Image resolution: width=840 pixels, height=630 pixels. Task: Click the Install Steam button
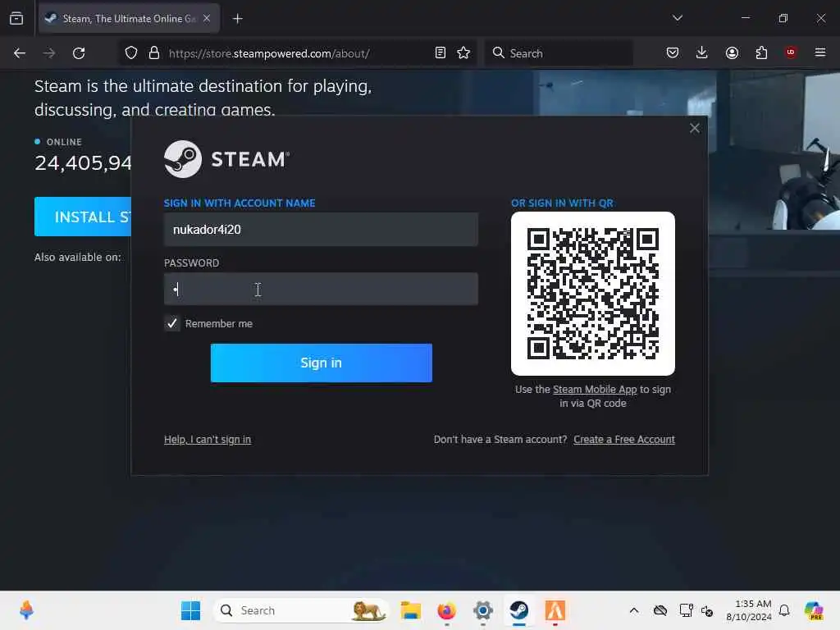point(83,217)
